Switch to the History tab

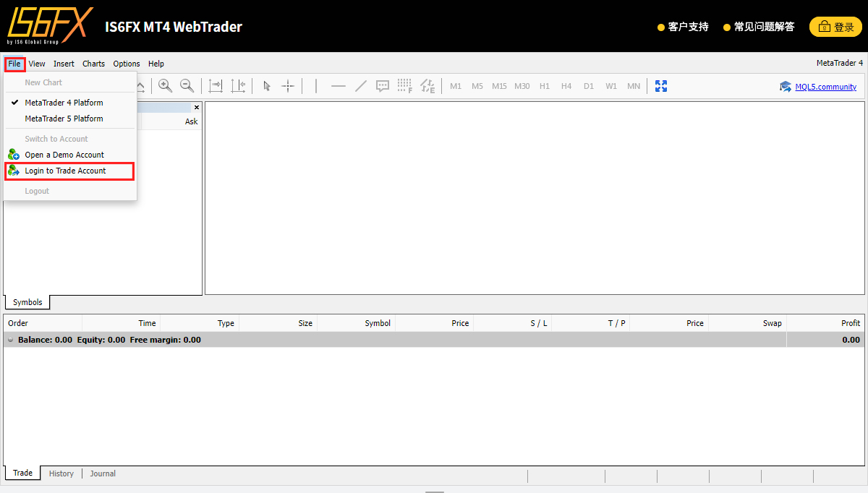coord(61,473)
